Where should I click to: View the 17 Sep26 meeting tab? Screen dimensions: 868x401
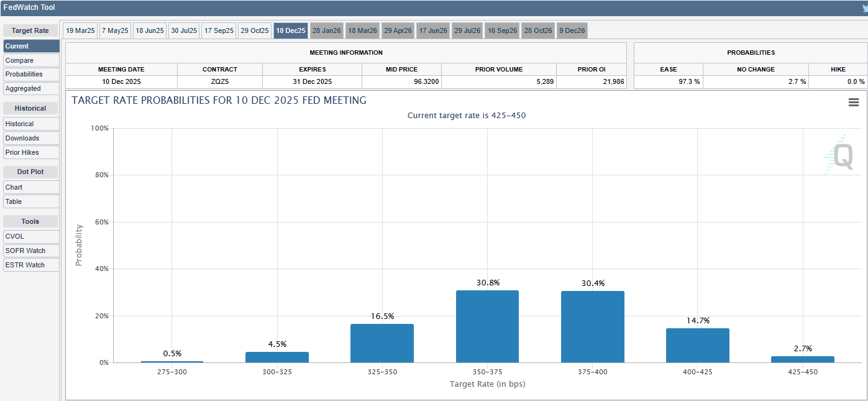pyautogui.click(x=502, y=30)
